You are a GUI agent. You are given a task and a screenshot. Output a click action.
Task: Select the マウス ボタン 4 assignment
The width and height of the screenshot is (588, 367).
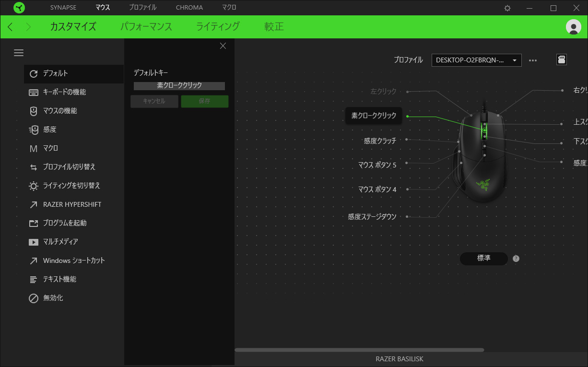(377, 189)
